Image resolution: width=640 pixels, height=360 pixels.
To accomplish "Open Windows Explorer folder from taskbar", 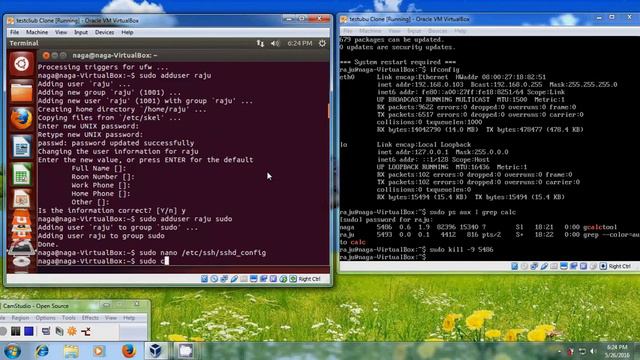I will pyautogui.click(x=71, y=351).
